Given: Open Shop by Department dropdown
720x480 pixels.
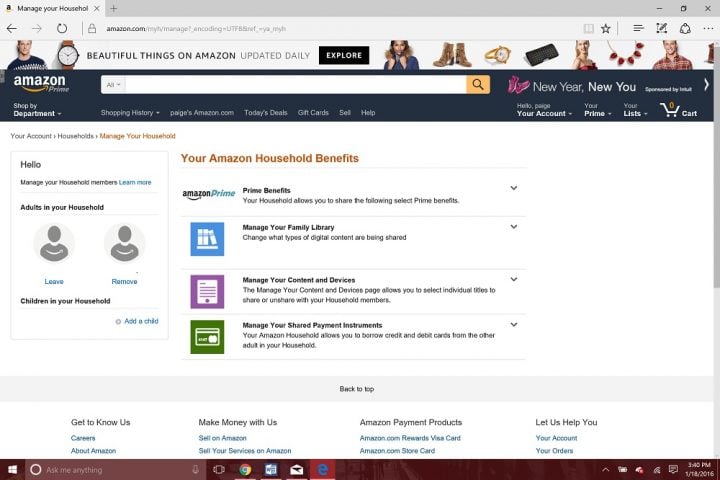Looking at the screenshot, I should click(x=37, y=110).
